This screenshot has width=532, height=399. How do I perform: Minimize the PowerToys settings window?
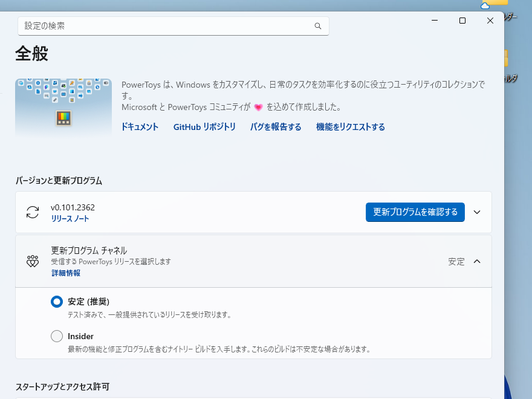[x=434, y=21]
